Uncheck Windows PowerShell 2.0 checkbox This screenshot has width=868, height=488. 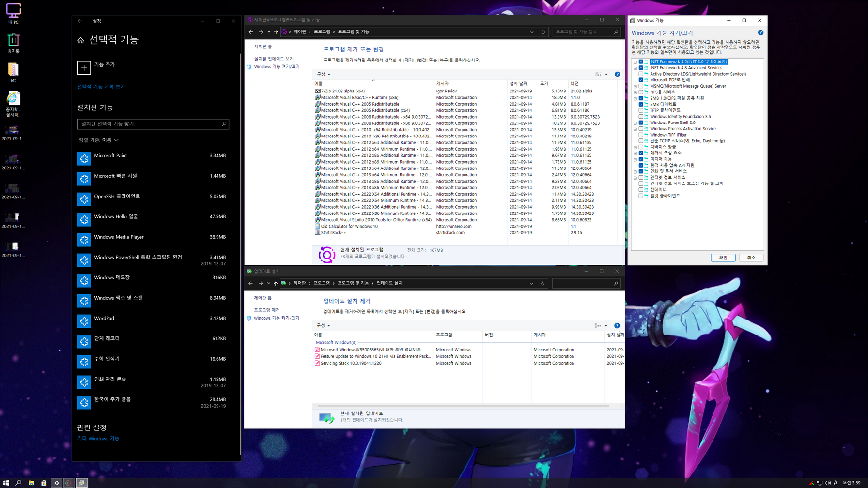point(641,122)
